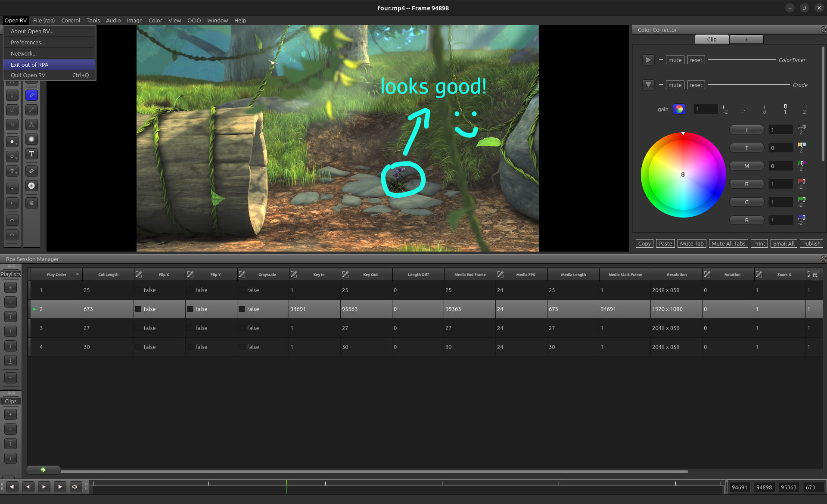
Task: Add a new color corrector tab
Action: (x=746, y=39)
